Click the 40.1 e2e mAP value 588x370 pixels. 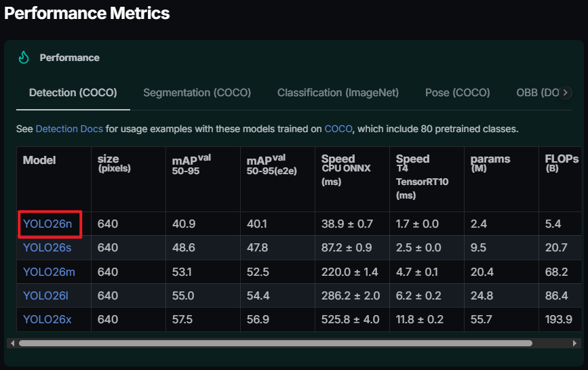257,224
